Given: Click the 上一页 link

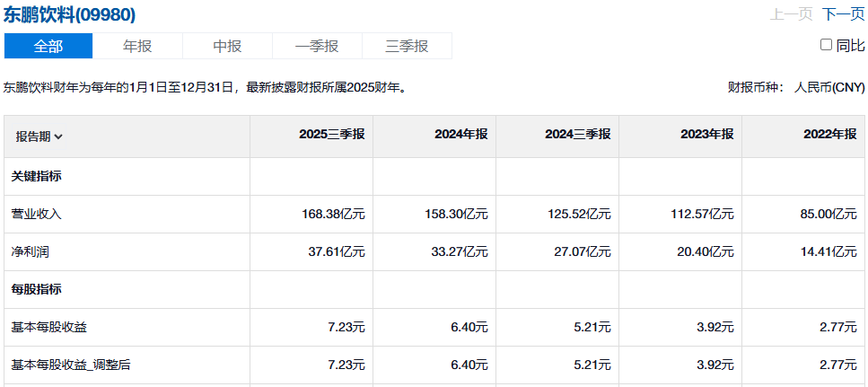Looking at the screenshot, I should 791,14.
